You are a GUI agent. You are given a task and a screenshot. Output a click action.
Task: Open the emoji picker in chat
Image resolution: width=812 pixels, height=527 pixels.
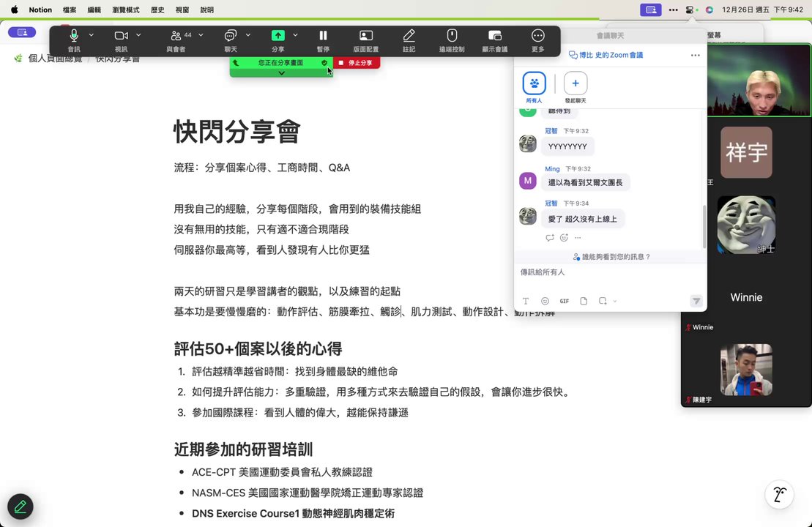point(545,301)
